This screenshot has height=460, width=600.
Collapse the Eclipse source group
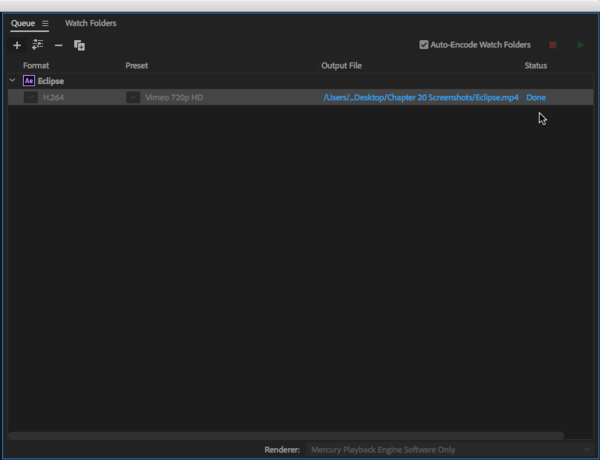(x=12, y=80)
